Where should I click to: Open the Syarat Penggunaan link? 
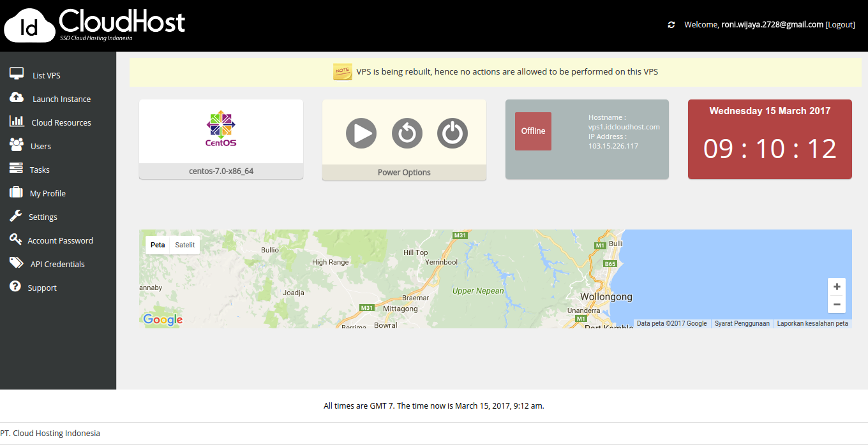point(742,323)
